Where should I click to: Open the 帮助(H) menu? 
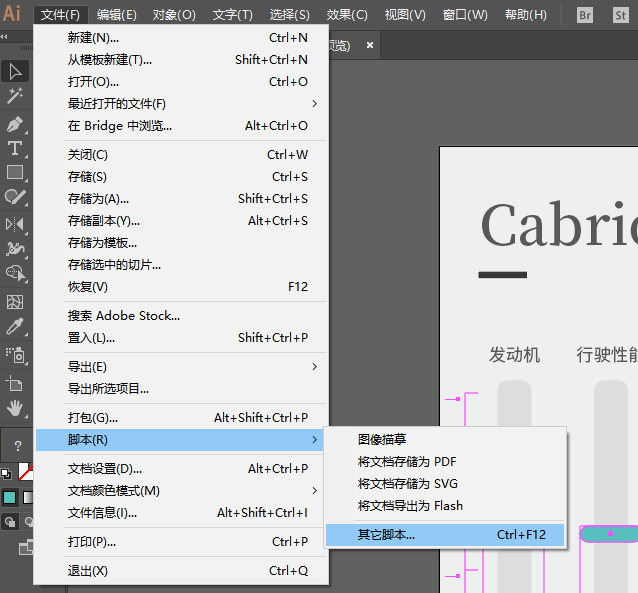(526, 15)
